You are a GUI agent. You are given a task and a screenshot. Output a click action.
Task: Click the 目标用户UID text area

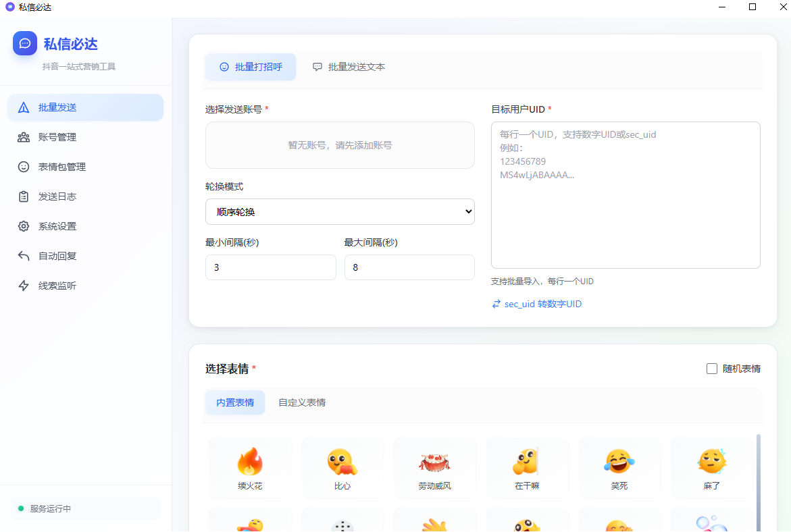[626, 195]
